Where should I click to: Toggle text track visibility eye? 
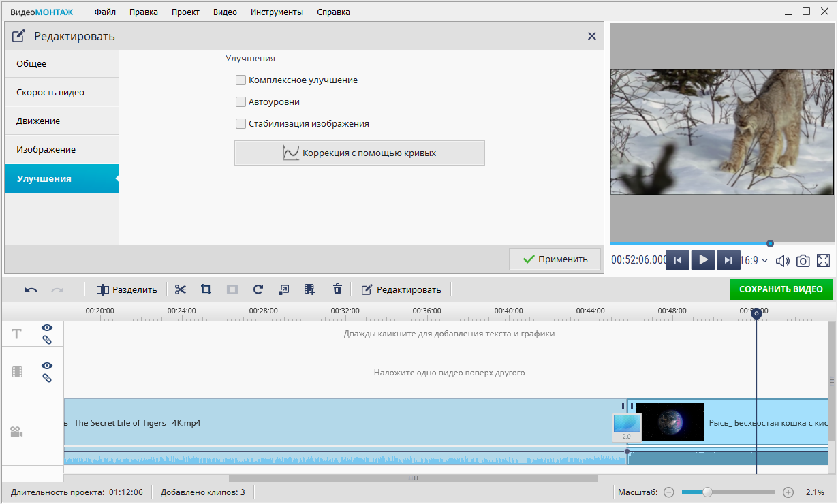(47, 328)
